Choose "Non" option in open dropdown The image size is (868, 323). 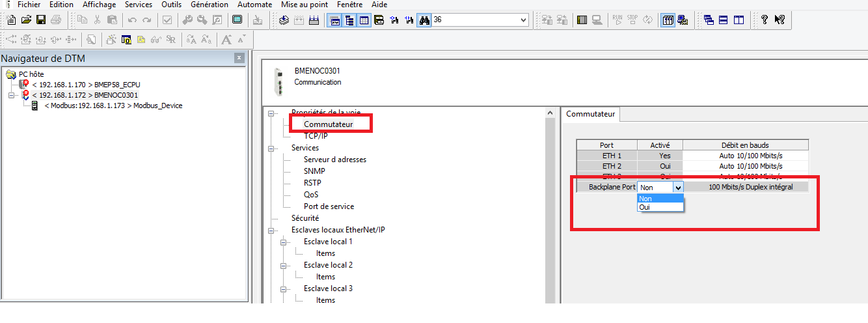(x=660, y=199)
